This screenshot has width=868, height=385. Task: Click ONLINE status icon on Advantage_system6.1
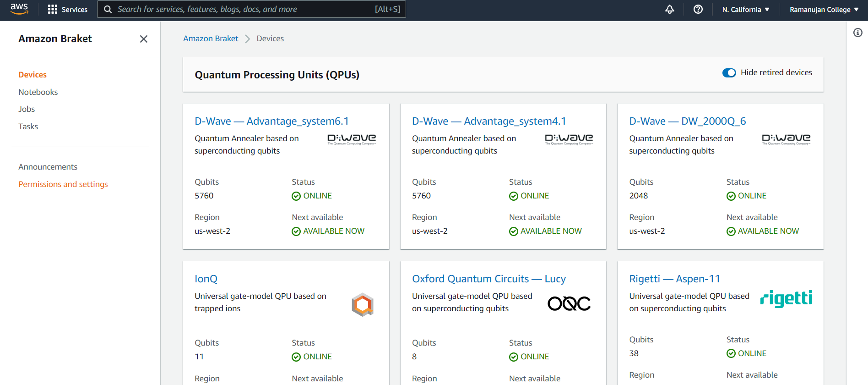(296, 196)
